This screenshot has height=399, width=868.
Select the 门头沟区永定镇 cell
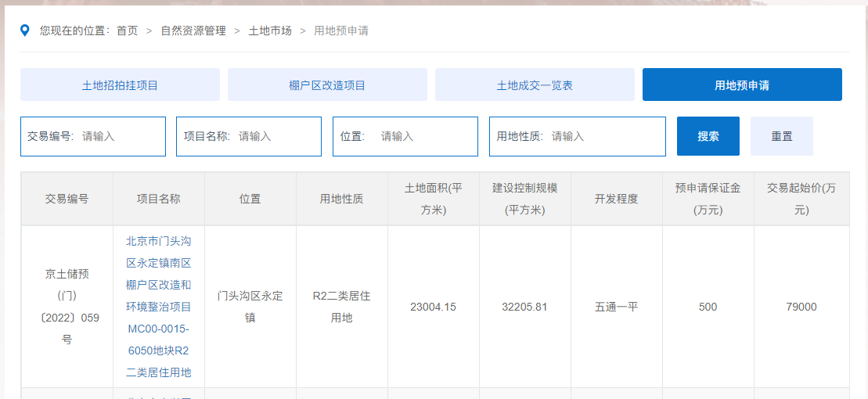(x=250, y=307)
